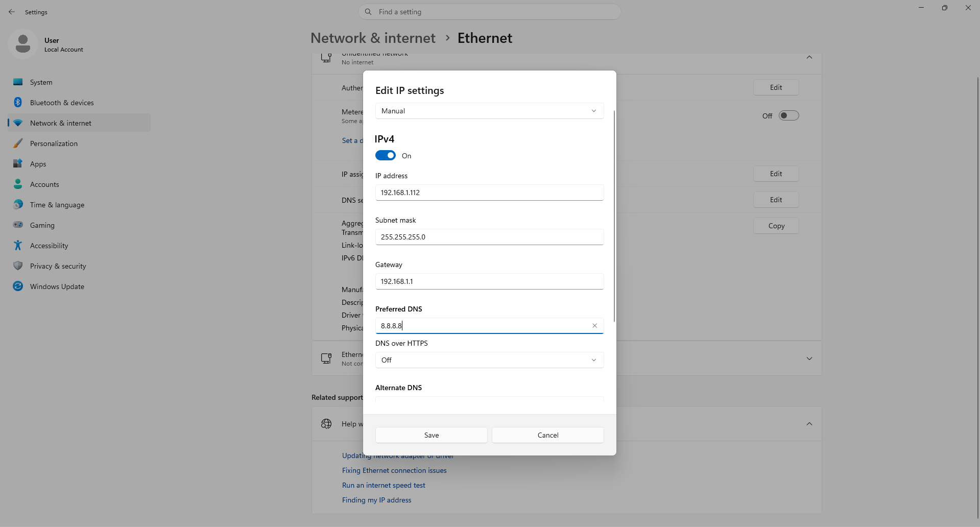Copy the adapter properties
Screen dimensions: 980x527
(776, 226)
